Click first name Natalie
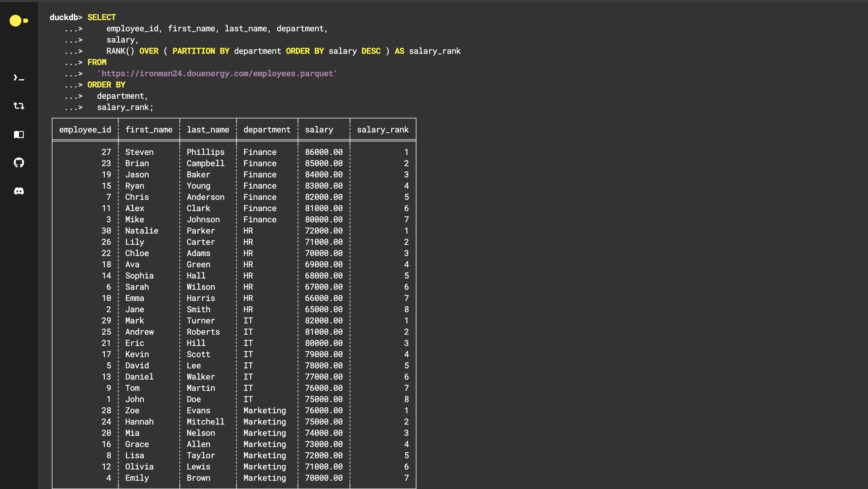The height and width of the screenshot is (489, 868). (x=142, y=231)
